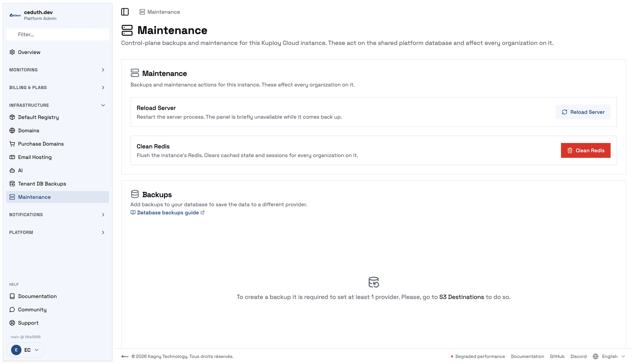Open the English language dropdown
Image resolution: width=632 pixels, height=364 pixels.
click(x=609, y=356)
